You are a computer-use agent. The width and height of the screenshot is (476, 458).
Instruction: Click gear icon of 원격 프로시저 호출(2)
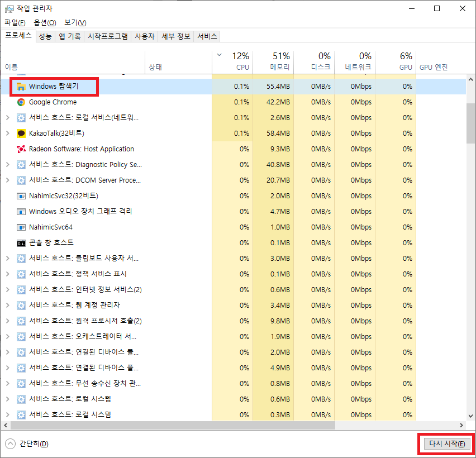[21, 321]
